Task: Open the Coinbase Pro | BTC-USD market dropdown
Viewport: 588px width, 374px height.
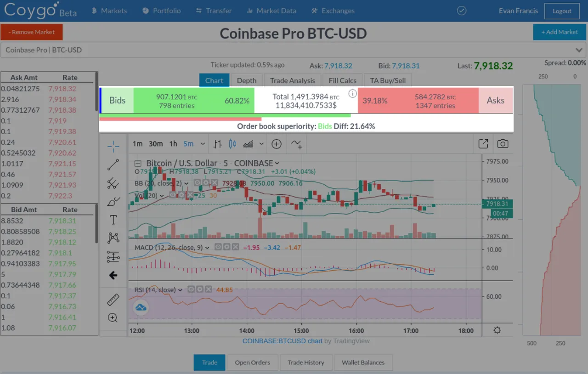Action: [x=294, y=50]
